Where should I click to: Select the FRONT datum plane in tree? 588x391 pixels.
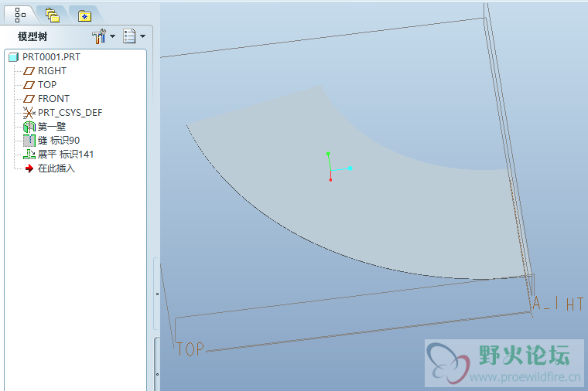53,98
